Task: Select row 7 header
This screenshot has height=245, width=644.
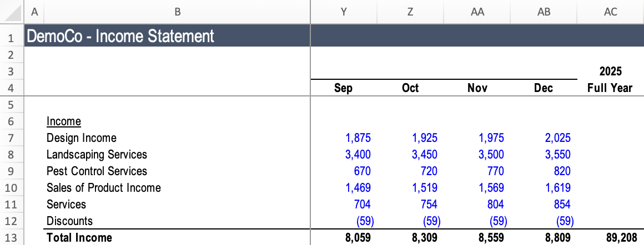Action: (12, 138)
